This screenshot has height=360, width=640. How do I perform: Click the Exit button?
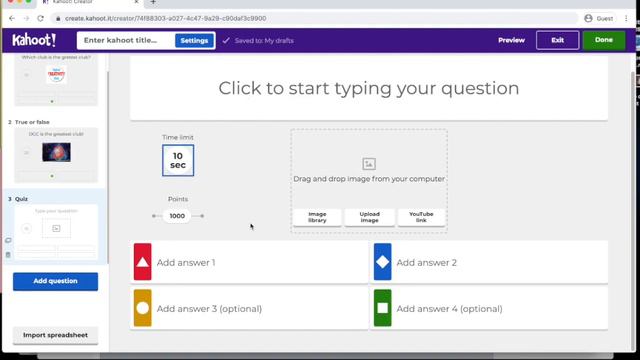[x=558, y=40]
